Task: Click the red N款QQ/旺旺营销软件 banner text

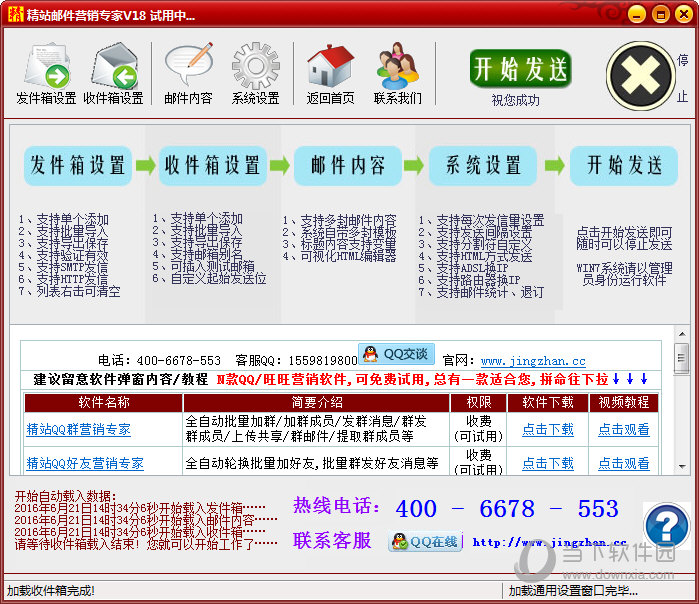Action: pos(412,379)
